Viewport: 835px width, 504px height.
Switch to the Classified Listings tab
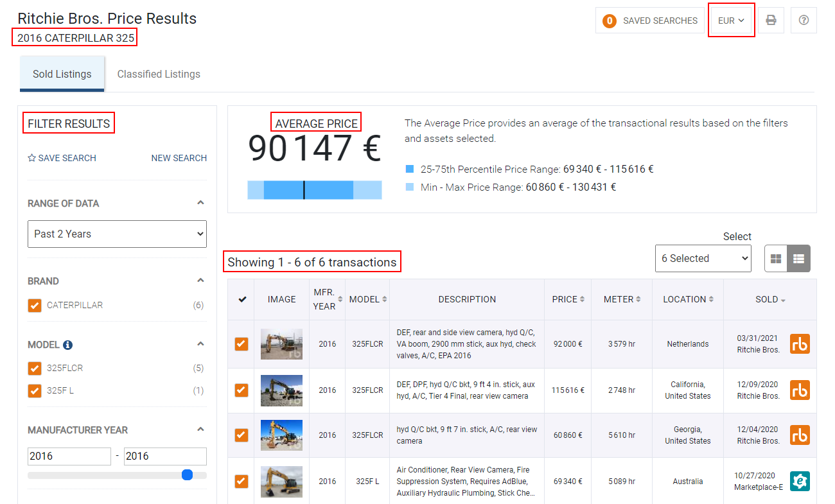tap(158, 74)
